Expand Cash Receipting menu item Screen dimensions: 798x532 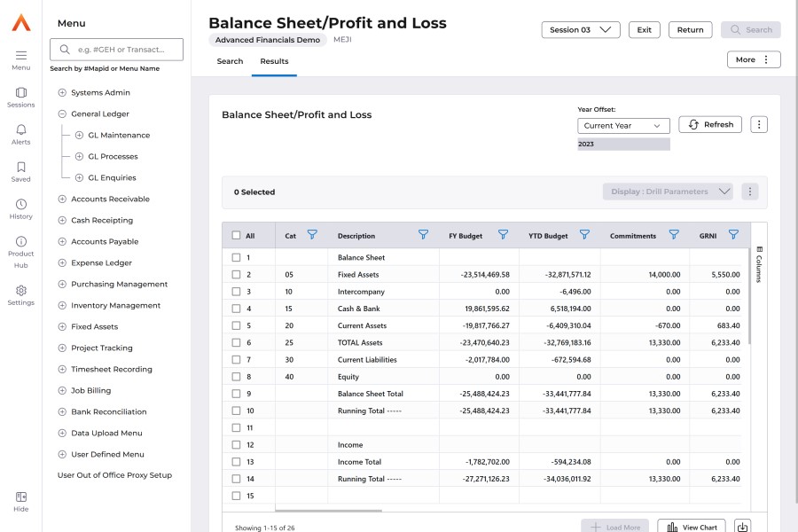pyautogui.click(x=62, y=221)
